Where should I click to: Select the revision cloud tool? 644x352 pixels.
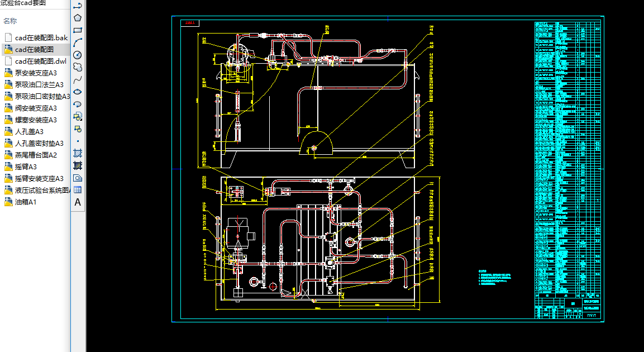click(x=78, y=66)
